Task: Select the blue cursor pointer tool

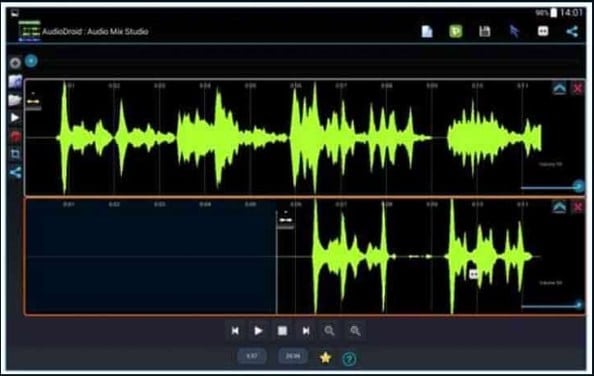Action: coord(514,31)
